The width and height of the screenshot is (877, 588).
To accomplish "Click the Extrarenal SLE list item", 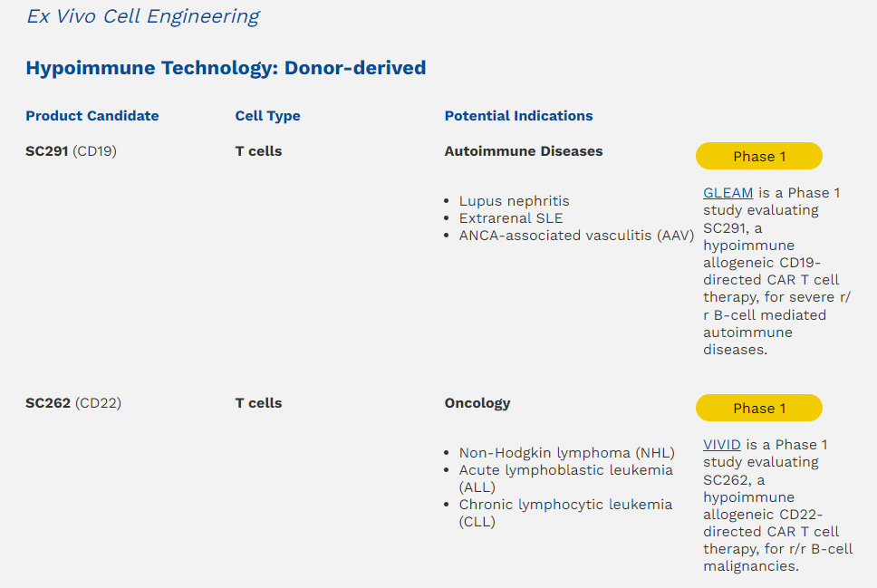I will tap(510, 218).
